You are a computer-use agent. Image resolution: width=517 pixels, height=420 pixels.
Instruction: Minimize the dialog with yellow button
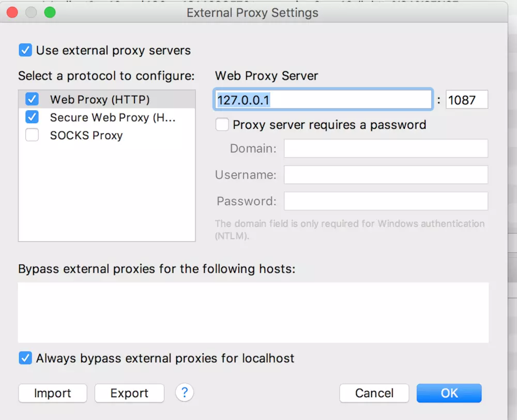coord(31,12)
